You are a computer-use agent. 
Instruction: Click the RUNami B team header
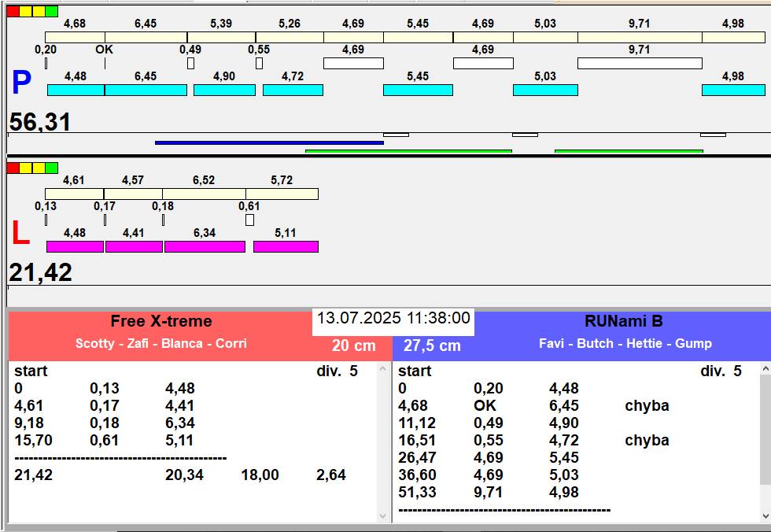(x=623, y=321)
